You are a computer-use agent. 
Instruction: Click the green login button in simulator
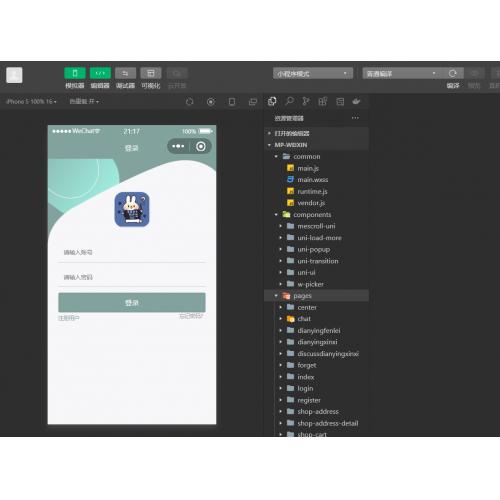click(132, 302)
